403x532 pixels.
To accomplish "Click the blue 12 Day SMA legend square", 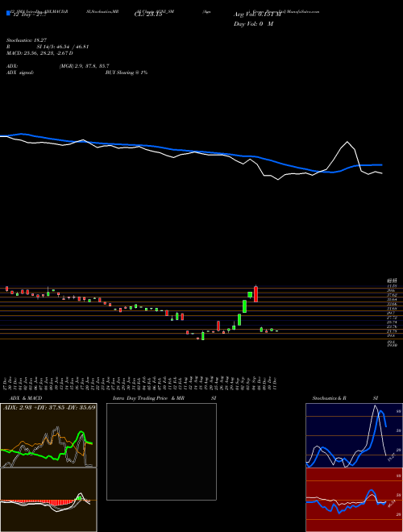I will tap(8, 13).
